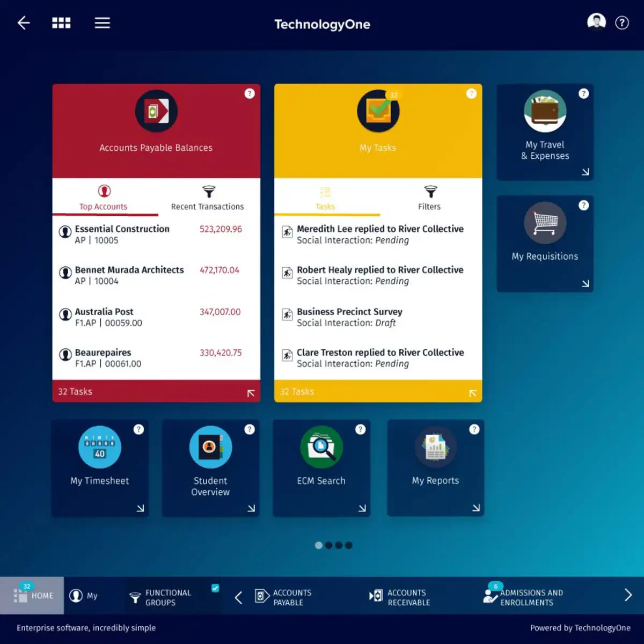The image size is (644, 644).
Task: Show help for Accounts Payable Balances card
Action: coord(250,93)
